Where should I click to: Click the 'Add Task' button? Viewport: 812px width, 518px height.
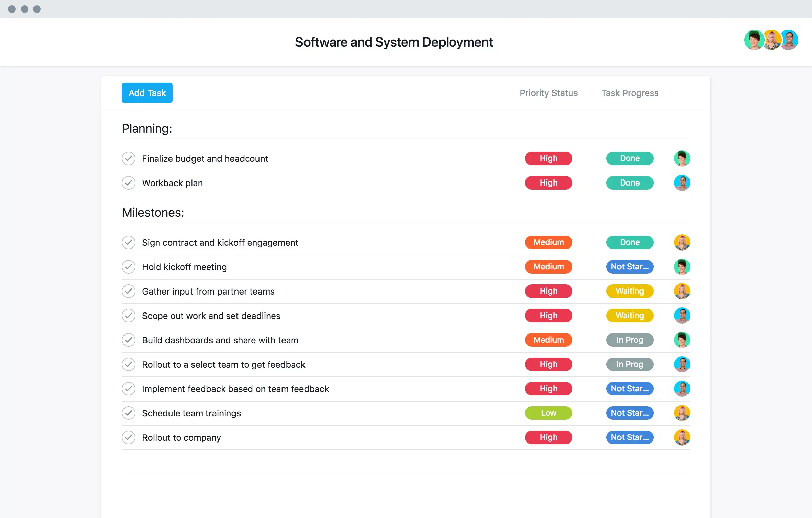coord(147,92)
